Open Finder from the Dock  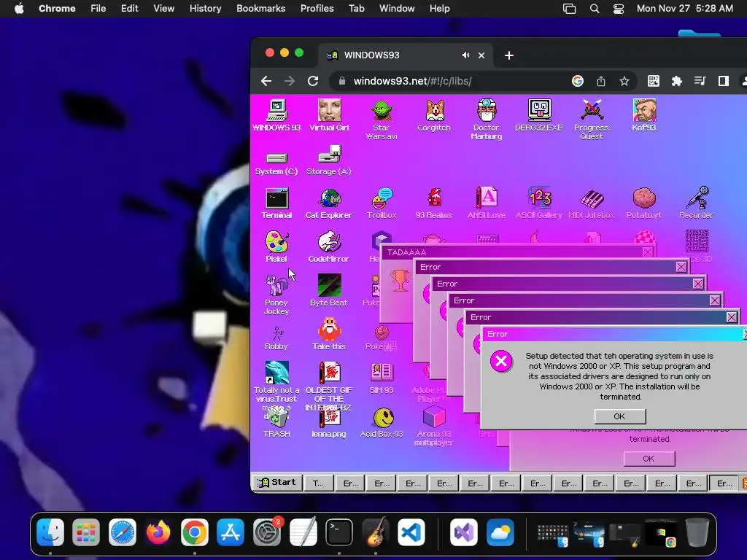[50, 532]
